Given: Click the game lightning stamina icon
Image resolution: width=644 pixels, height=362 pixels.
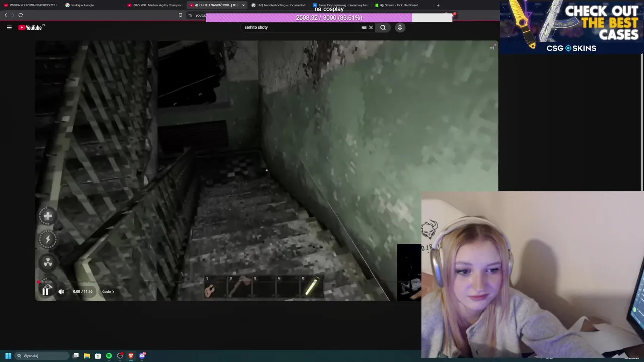Looking at the screenshot, I should pos(48,239).
